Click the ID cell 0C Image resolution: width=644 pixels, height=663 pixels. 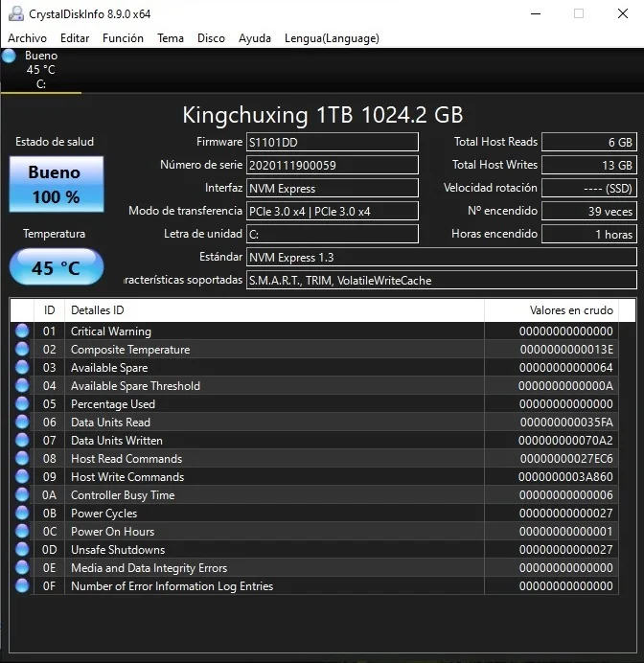[x=49, y=531]
